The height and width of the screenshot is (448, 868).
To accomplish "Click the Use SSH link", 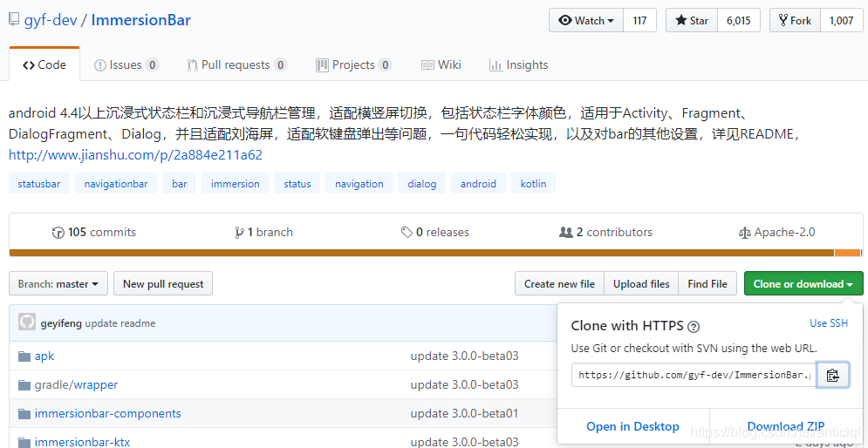I will tap(829, 323).
